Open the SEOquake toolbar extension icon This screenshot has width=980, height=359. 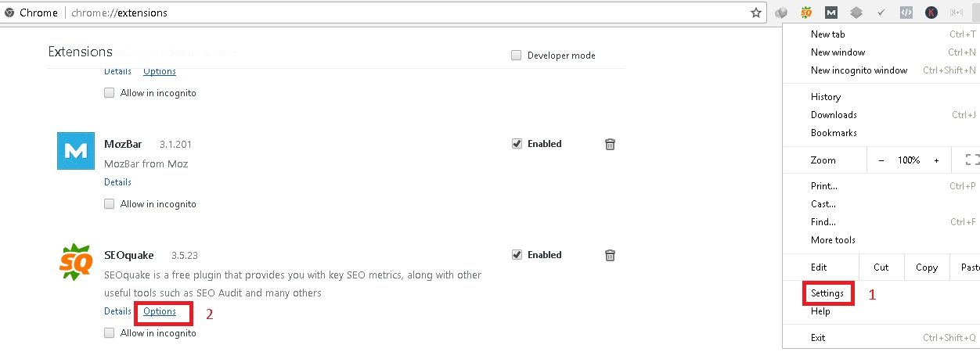(x=806, y=13)
